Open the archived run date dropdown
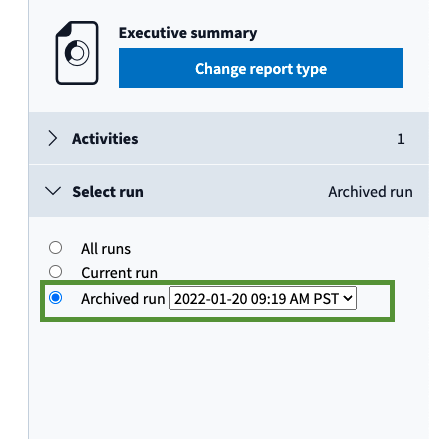This screenshot has width=429, height=439. (263, 298)
